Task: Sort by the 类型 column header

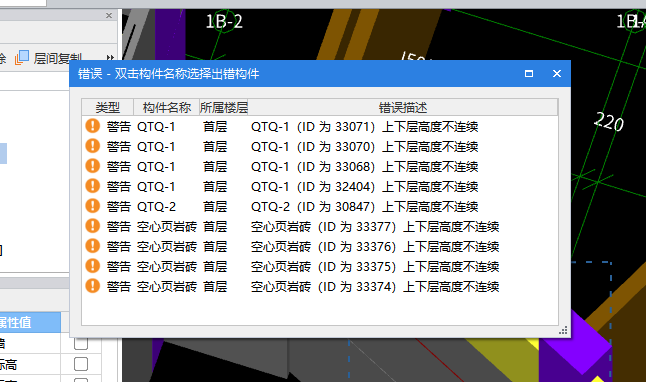Action: [108, 108]
